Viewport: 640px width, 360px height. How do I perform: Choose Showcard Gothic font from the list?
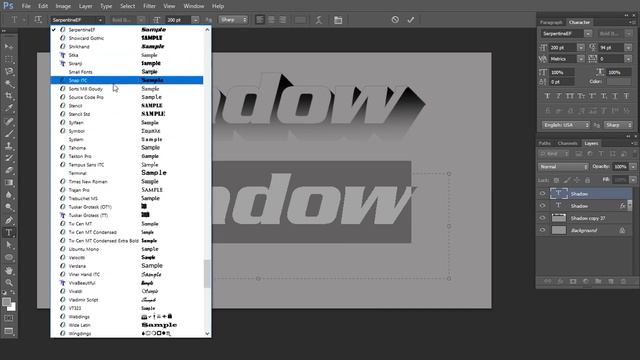click(x=127, y=38)
